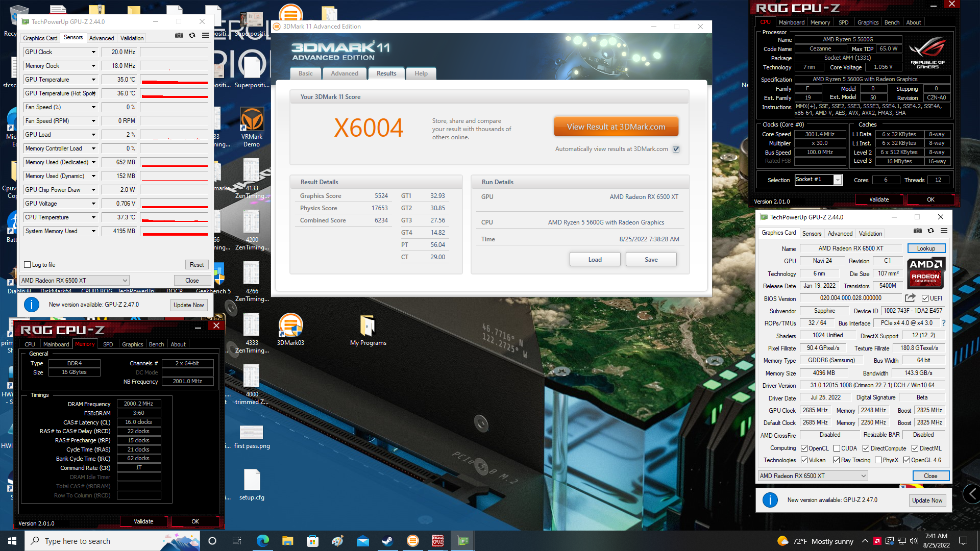Image resolution: width=980 pixels, height=551 pixels.
Task: Expand Memory Clock sensor dropdown
Action: tap(93, 66)
